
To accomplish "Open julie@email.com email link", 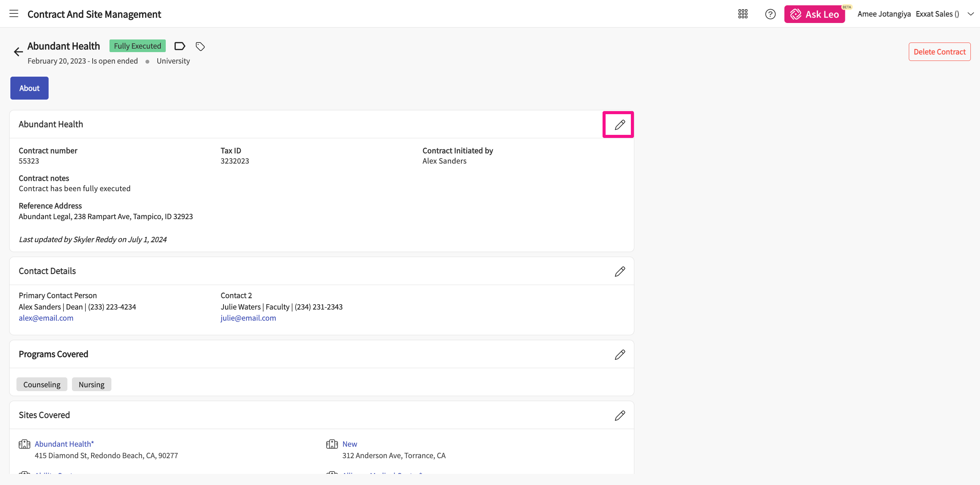I will [x=248, y=318].
